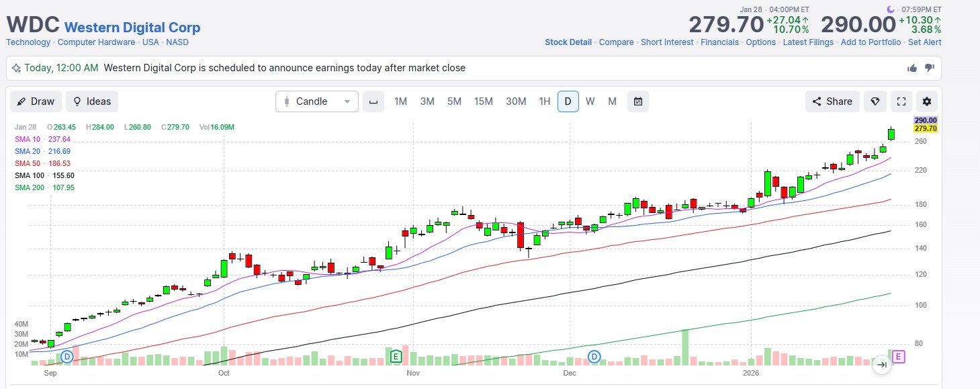Select the daily D timeframe

(568, 101)
